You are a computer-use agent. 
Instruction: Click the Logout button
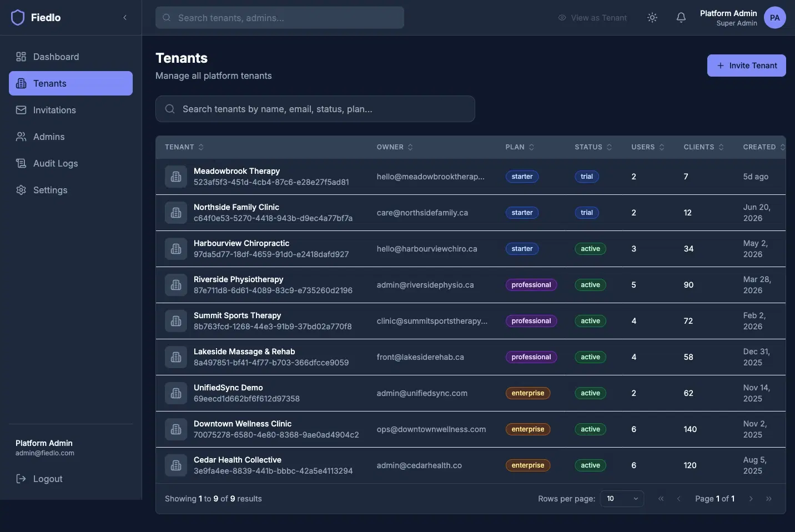pyautogui.click(x=71, y=479)
